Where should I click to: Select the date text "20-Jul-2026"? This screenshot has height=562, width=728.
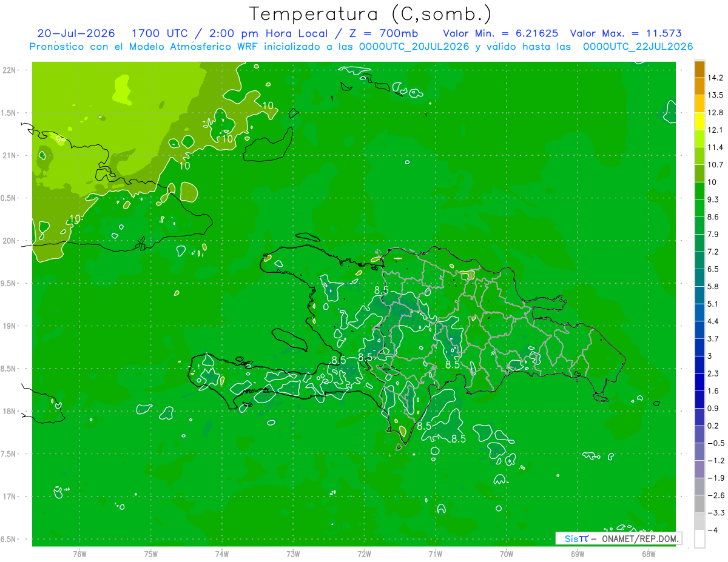click(76, 33)
